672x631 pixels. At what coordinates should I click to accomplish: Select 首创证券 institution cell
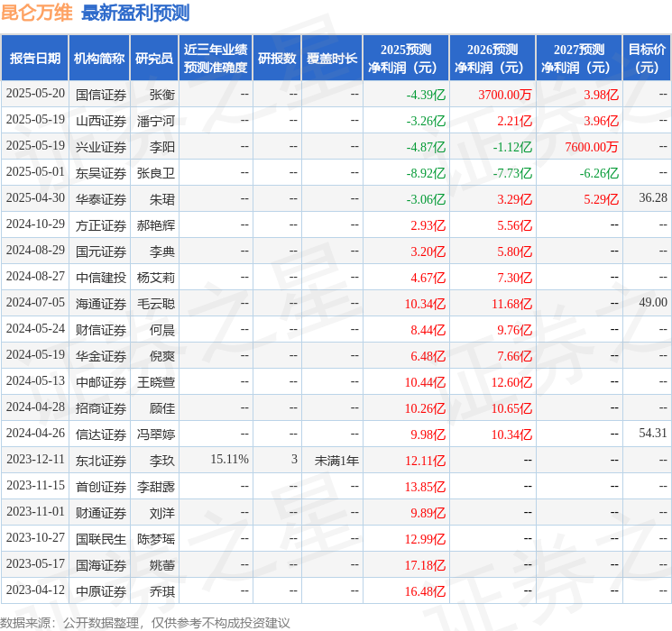click(x=101, y=487)
